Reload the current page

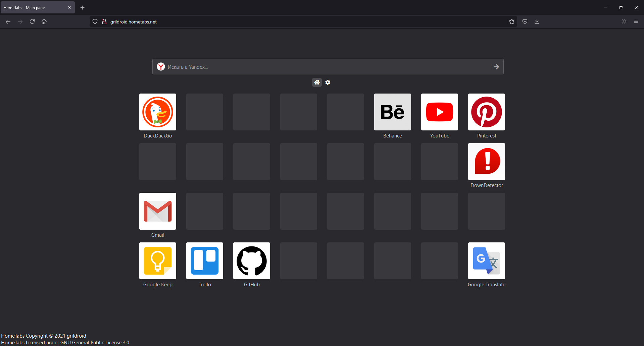32,21
